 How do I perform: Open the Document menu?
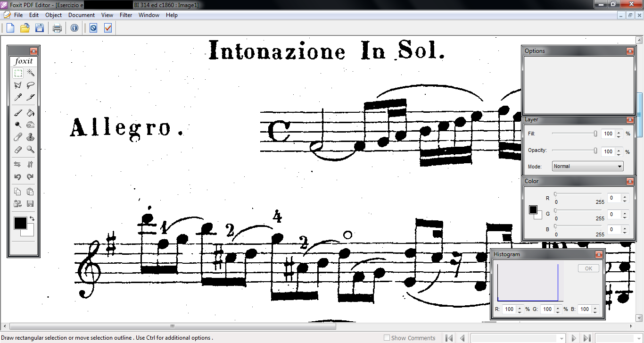tap(82, 15)
